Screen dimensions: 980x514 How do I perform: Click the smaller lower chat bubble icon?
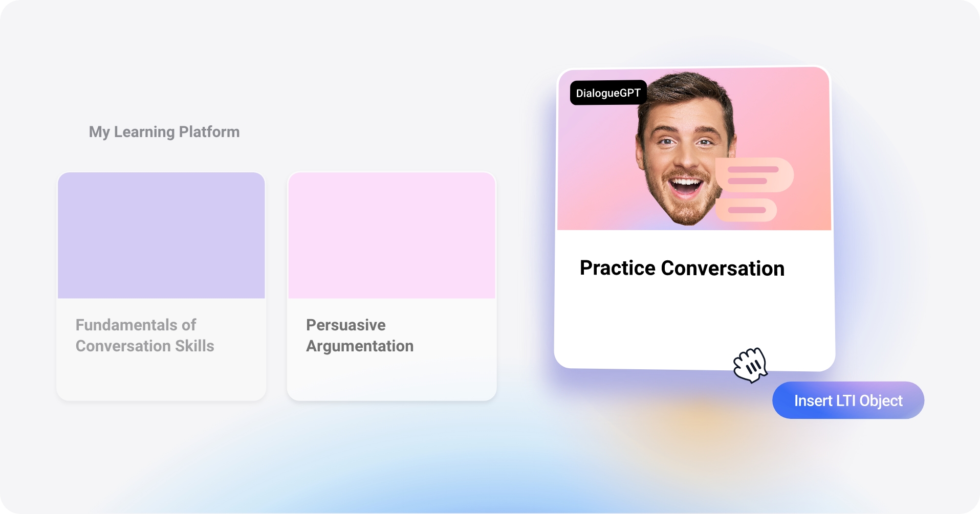pyautogui.click(x=746, y=210)
